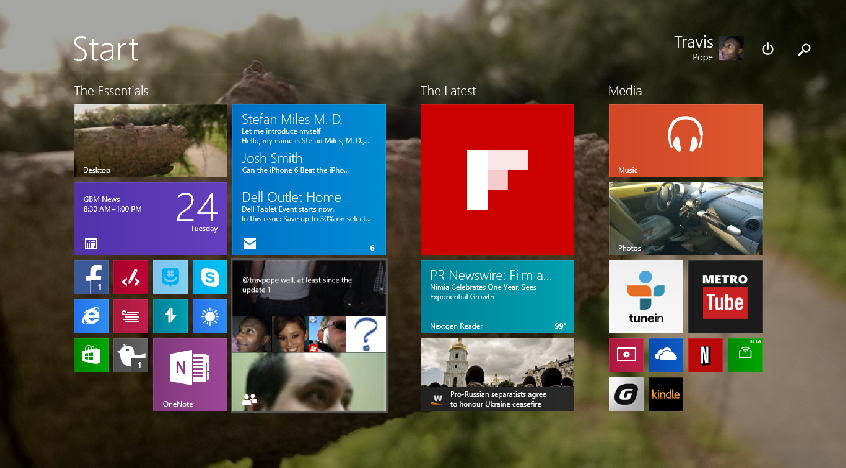Screen dimensions: 846x468
Task: Open the Music headphones tile
Action: [x=686, y=140]
